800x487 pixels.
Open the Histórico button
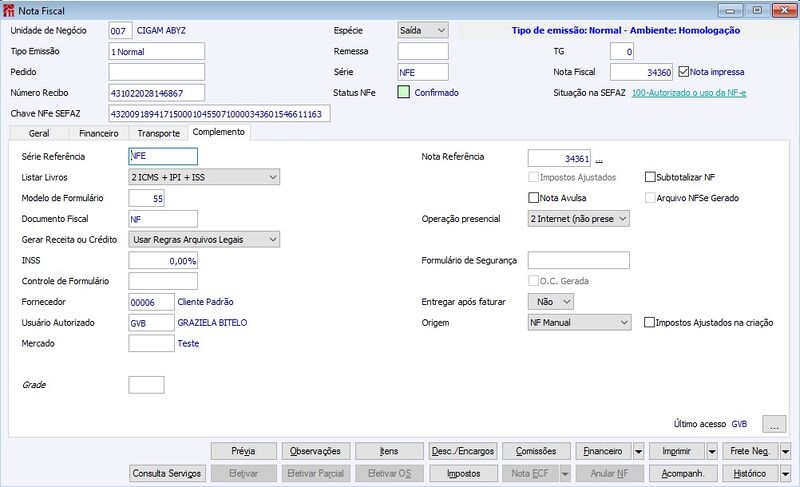tap(750, 474)
